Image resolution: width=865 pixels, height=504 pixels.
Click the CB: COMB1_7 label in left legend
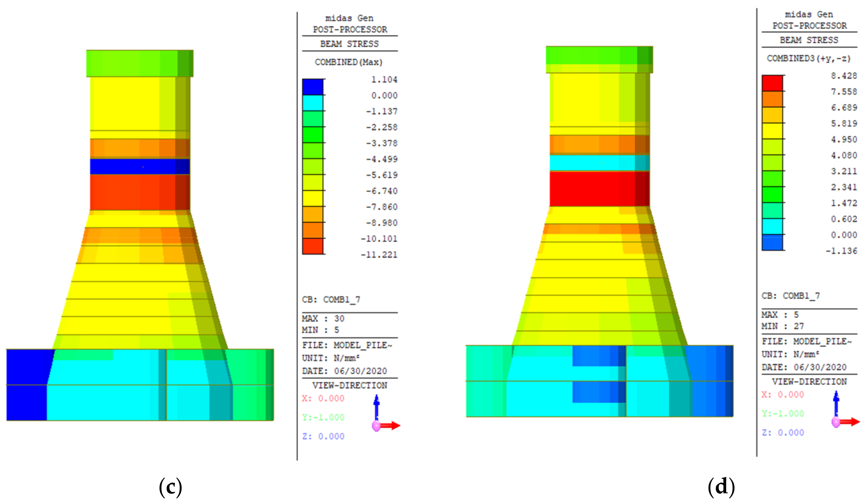[x=331, y=300]
